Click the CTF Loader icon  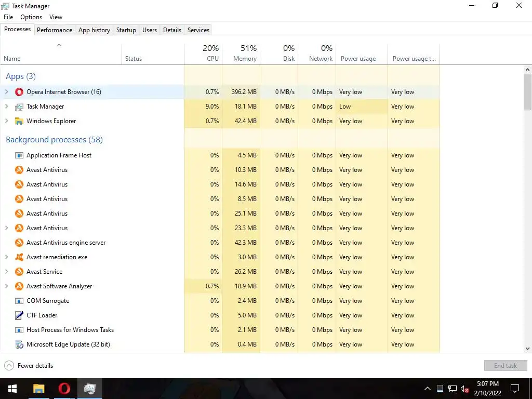19,315
